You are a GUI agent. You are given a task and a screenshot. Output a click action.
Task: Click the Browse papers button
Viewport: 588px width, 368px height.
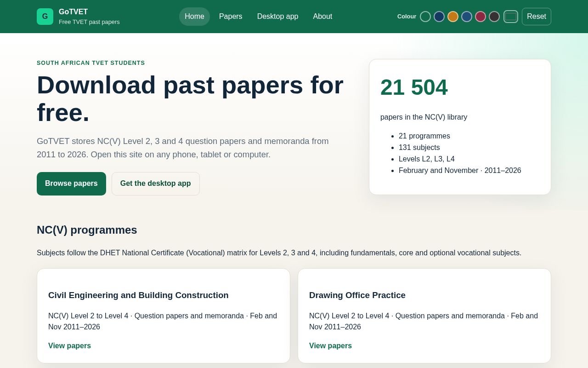pos(71,184)
